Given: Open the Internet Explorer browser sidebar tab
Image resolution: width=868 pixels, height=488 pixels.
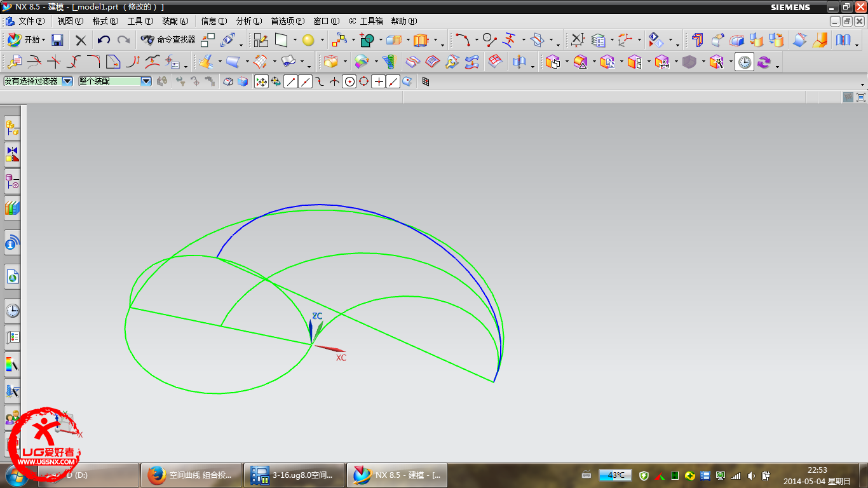Looking at the screenshot, I should 12,276.
